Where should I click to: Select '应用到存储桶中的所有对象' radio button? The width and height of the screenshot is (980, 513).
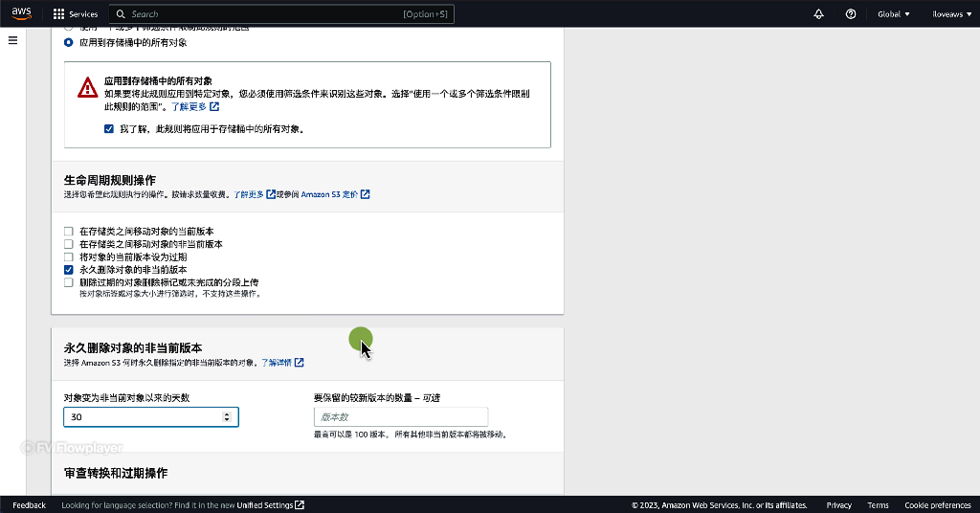[x=68, y=42]
